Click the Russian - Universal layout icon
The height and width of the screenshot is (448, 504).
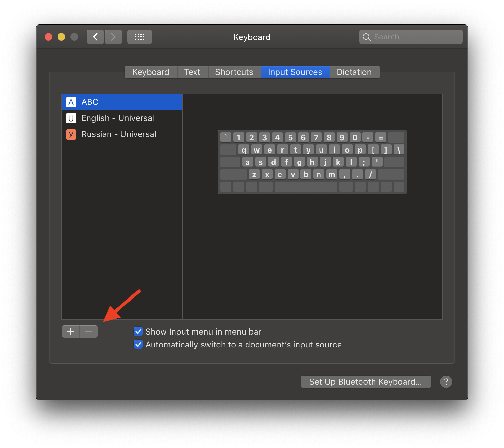point(71,134)
